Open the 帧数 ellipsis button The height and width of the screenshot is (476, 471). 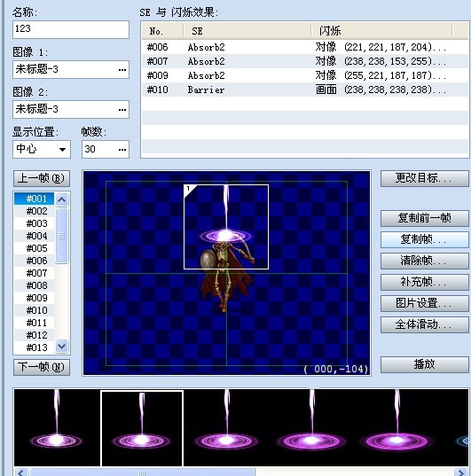click(122, 149)
